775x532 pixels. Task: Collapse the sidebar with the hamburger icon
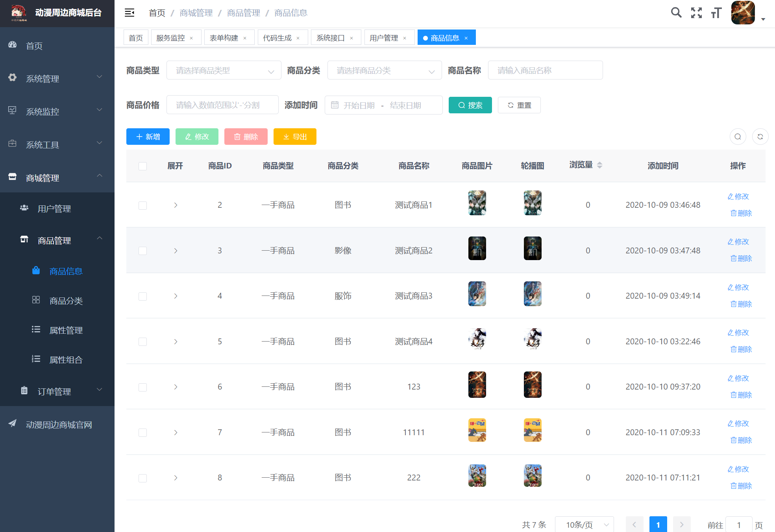point(129,13)
